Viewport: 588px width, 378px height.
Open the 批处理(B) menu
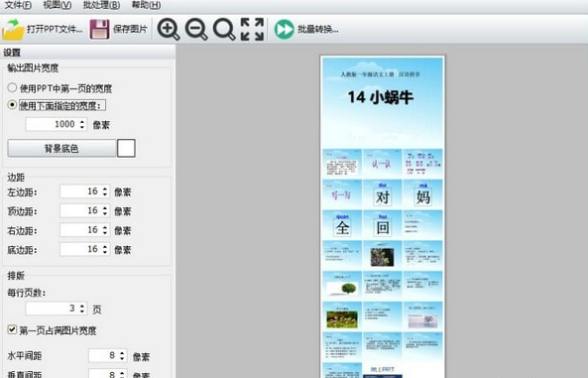(x=101, y=5)
